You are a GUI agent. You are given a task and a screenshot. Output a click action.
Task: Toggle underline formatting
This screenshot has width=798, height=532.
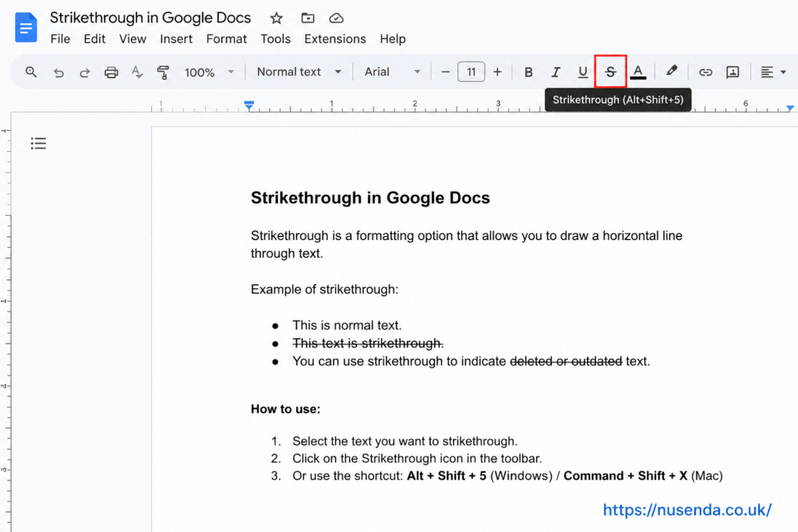pos(583,72)
